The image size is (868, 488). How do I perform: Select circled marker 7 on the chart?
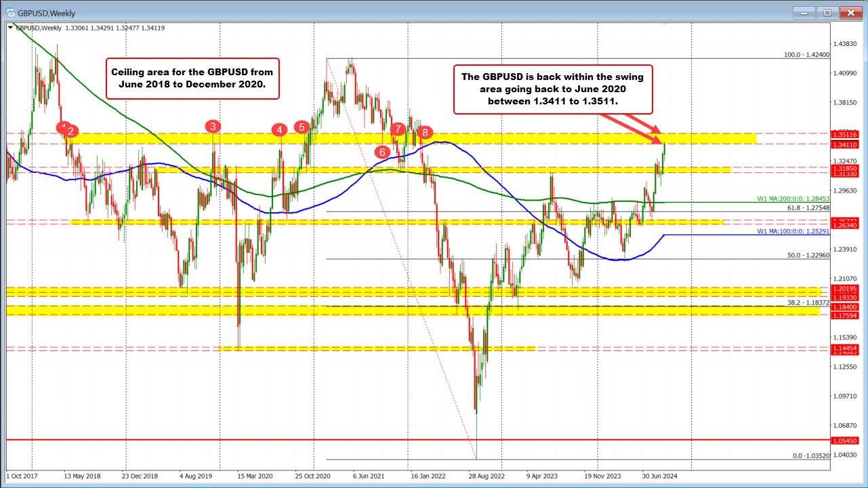pos(398,127)
